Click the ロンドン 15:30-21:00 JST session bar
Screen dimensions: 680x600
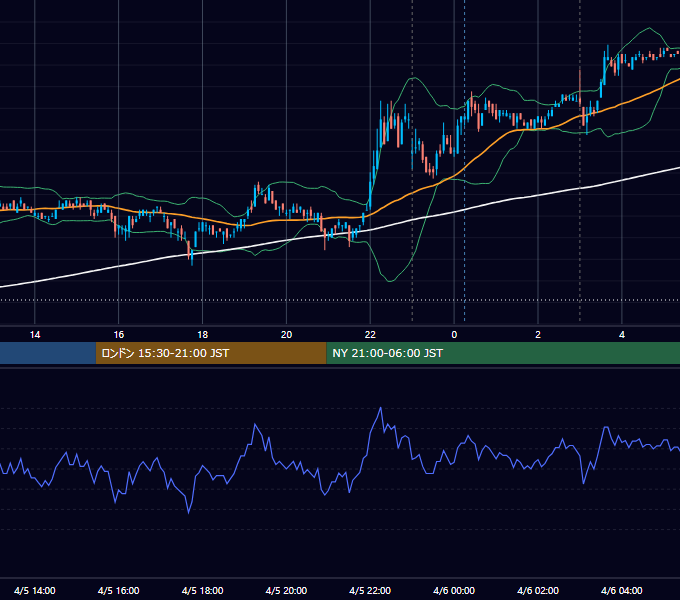point(211,353)
